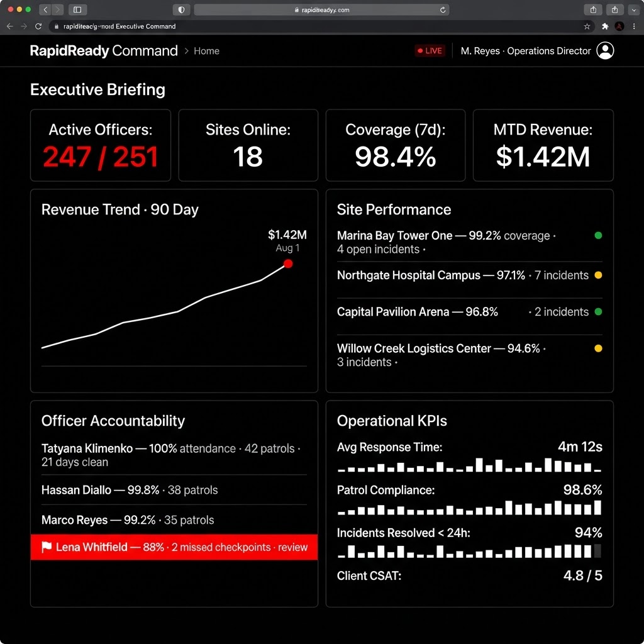The width and height of the screenshot is (644, 644).
Task: Click the second row reload icon
Action: (x=38, y=26)
